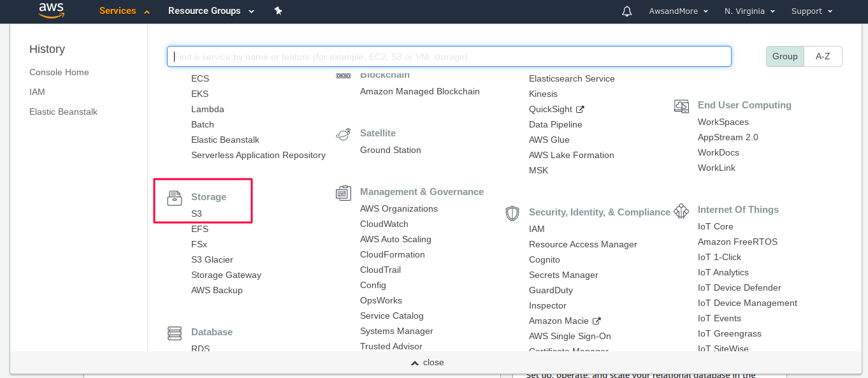
Task: Open the Support menu
Action: pyautogui.click(x=812, y=11)
